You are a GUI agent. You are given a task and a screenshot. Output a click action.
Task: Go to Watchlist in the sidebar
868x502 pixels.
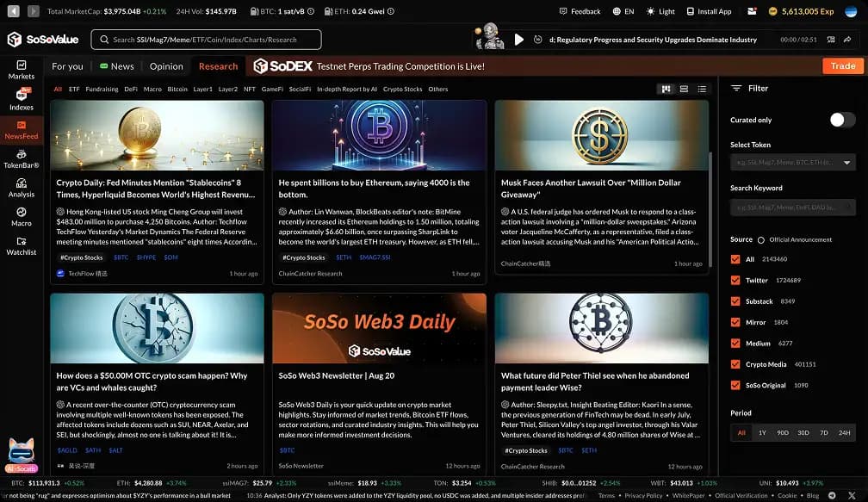click(x=22, y=245)
